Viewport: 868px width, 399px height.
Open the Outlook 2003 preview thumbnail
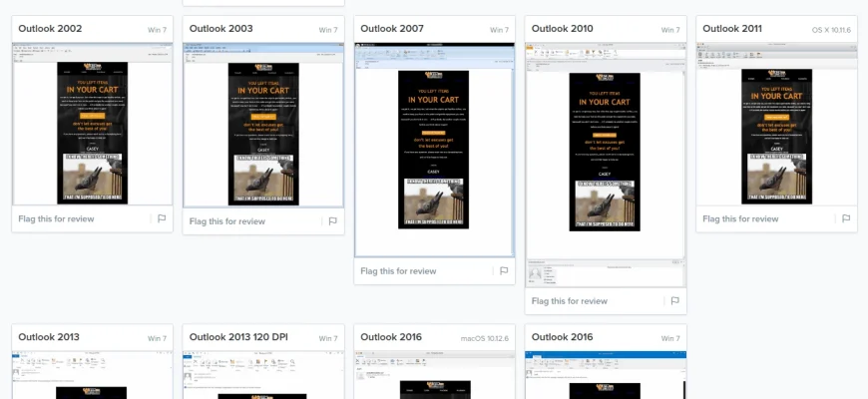263,125
